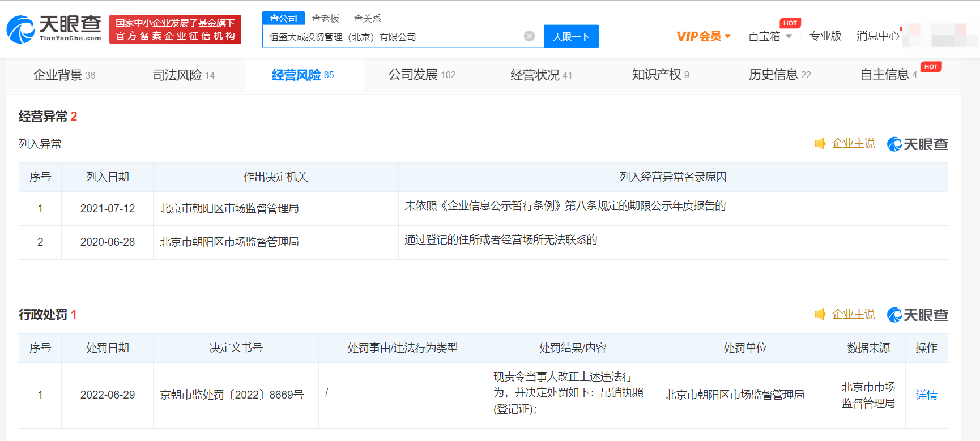
Task: Click the megaphone icon beside 列入异常 企业主说
Action: [820, 144]
